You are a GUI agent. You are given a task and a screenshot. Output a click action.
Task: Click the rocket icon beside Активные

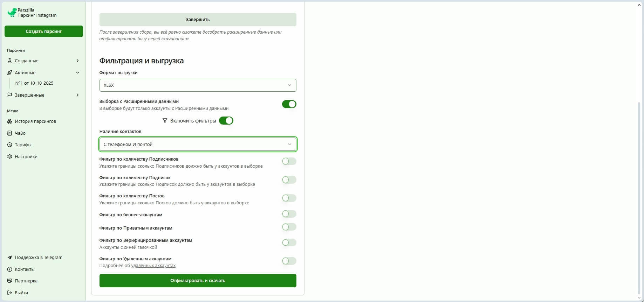click(9, 73)
